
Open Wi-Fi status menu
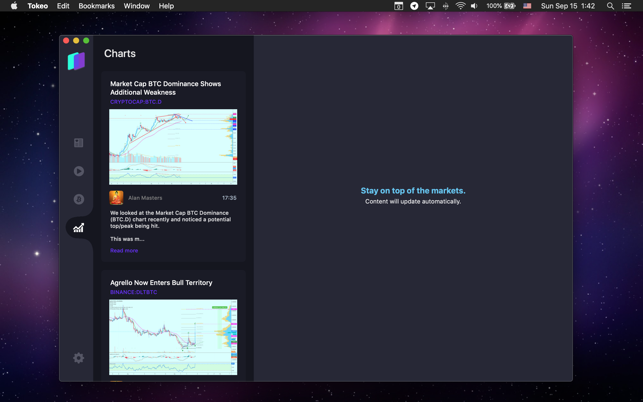[x=461, y=6]
